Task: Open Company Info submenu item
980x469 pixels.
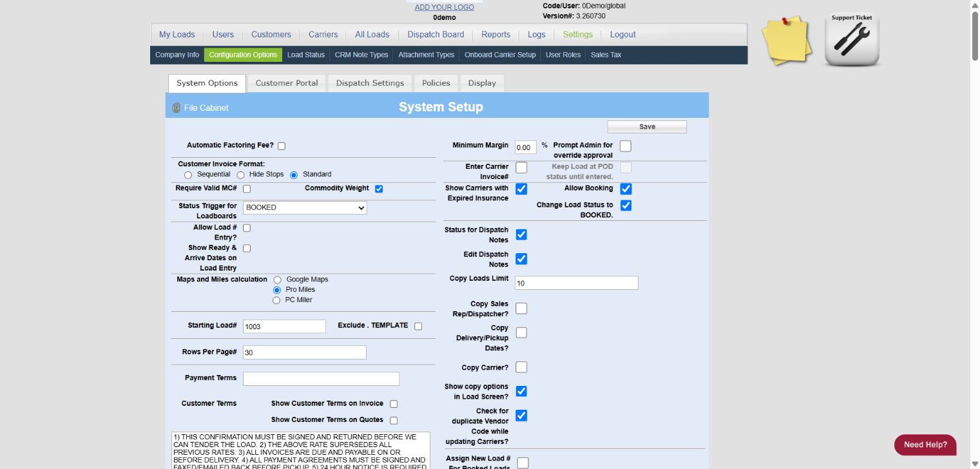Action: coord(177,55)
